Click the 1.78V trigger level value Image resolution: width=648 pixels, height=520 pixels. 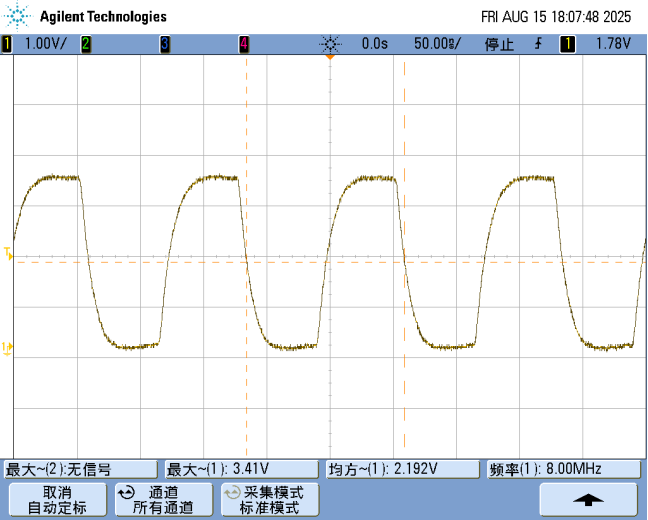612,44
